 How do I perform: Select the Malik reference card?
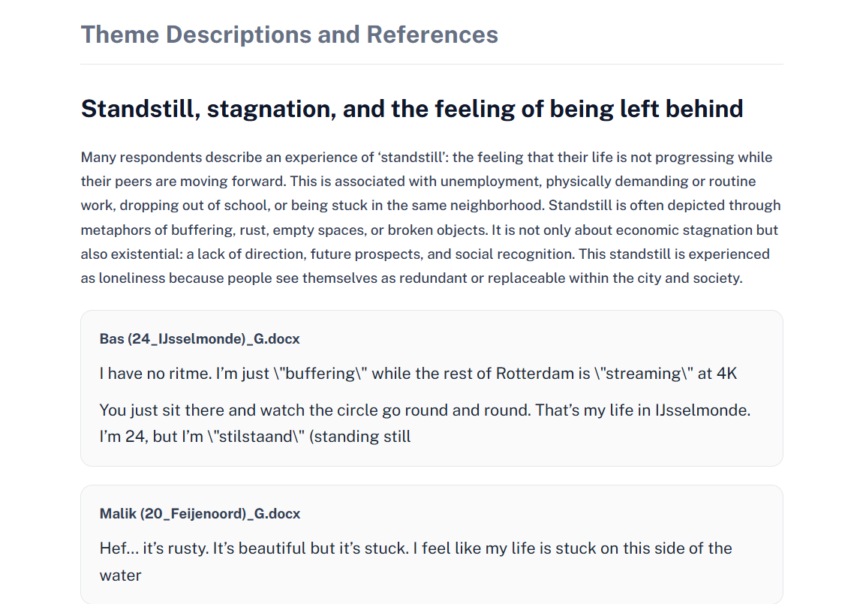point(432,544)
